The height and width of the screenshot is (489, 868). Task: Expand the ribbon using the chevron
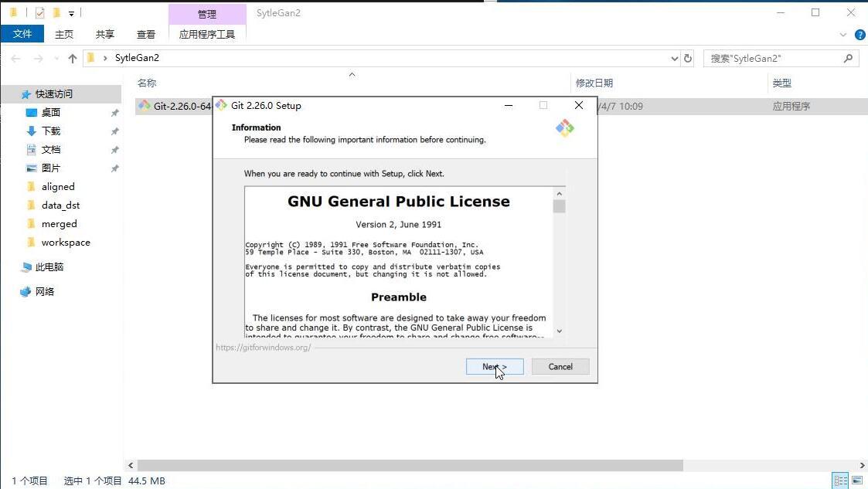[x=842, y=34]
